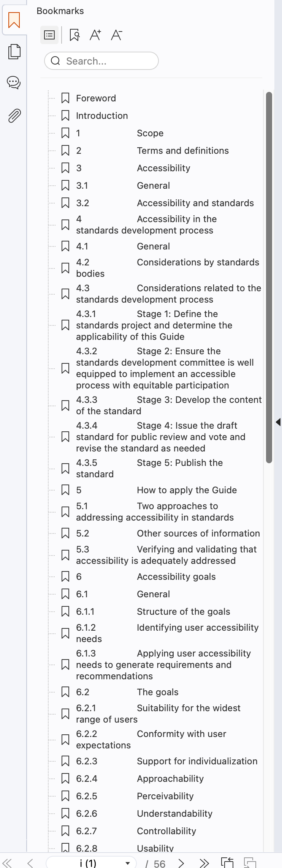Click in the bookmarks Search field
This screenshot has height=868, width=282.
101,61
